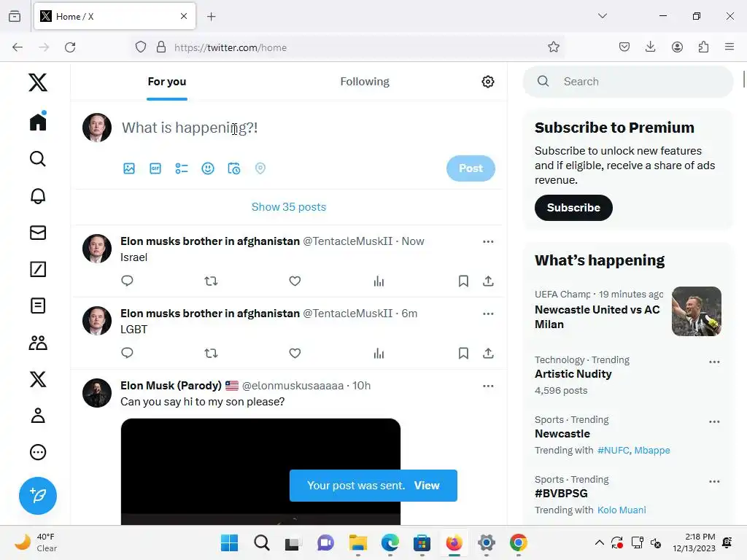View analytics of the Israel post
Screen dimensions: 747x560
pos(379,281)
